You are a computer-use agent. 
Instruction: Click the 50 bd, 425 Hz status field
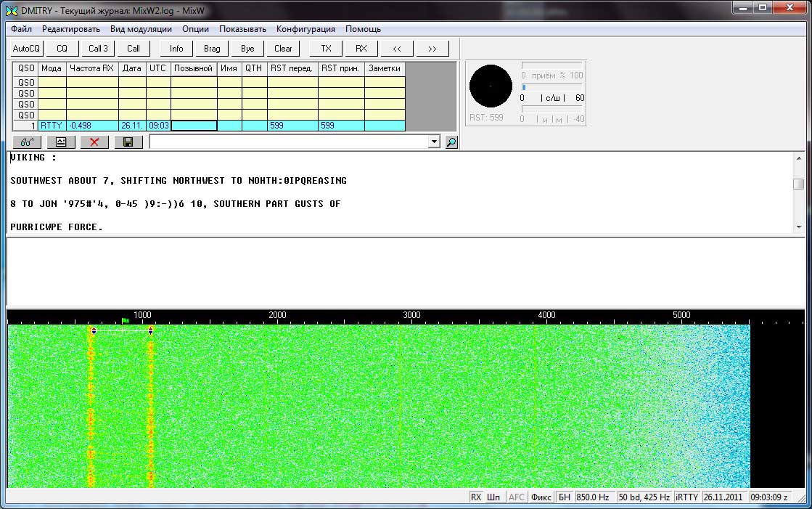tap(644, 497)
